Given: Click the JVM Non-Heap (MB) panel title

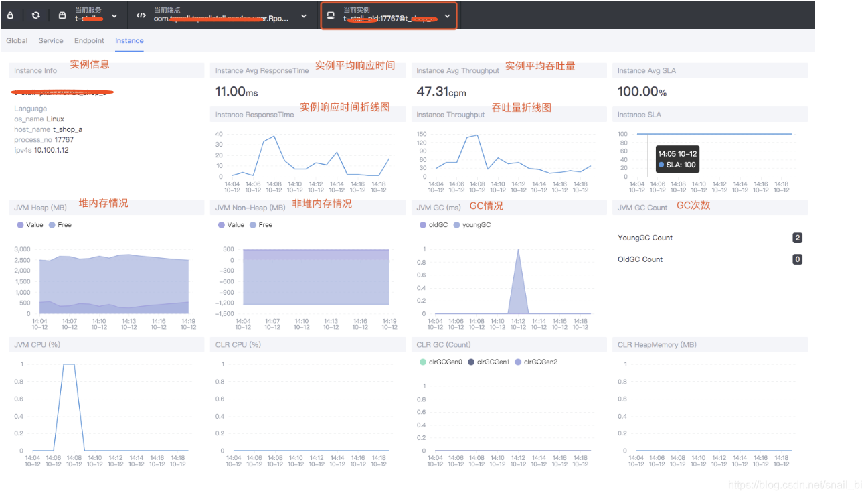Looking at the screenshot, I should pyautogui.click(x=250, y=208).
